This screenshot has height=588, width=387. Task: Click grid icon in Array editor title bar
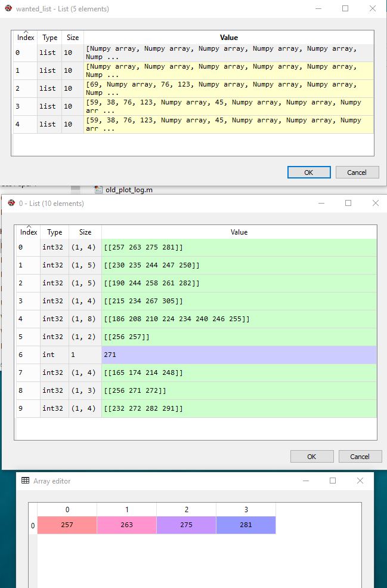coord(26,481)
